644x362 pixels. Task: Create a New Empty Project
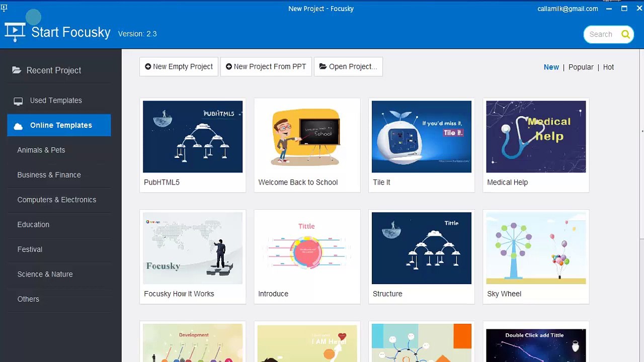click(179, 66)
